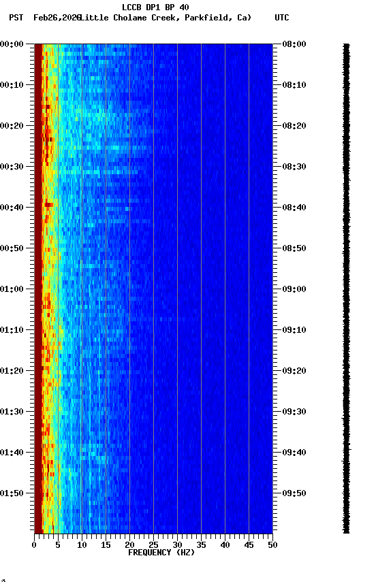This screenshot has height=588, width=376.
Task: Click the 'PST' timezone label
Action: 16,18
